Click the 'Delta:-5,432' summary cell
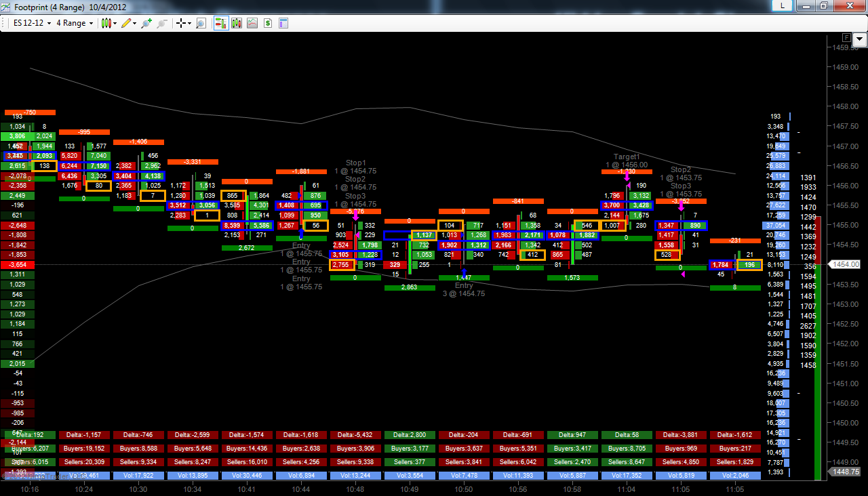This screenshot has width=868, height=496. click(x=355, y=435)
